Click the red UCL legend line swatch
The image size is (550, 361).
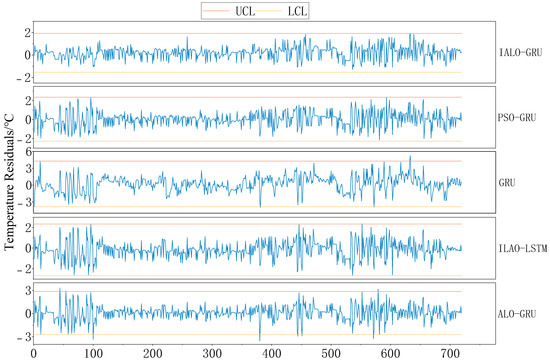click(x=216, y=11)
